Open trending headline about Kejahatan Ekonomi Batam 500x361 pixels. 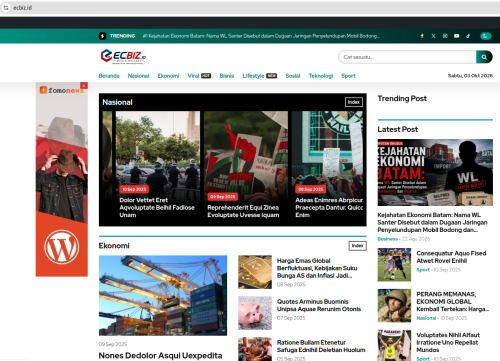261,36
